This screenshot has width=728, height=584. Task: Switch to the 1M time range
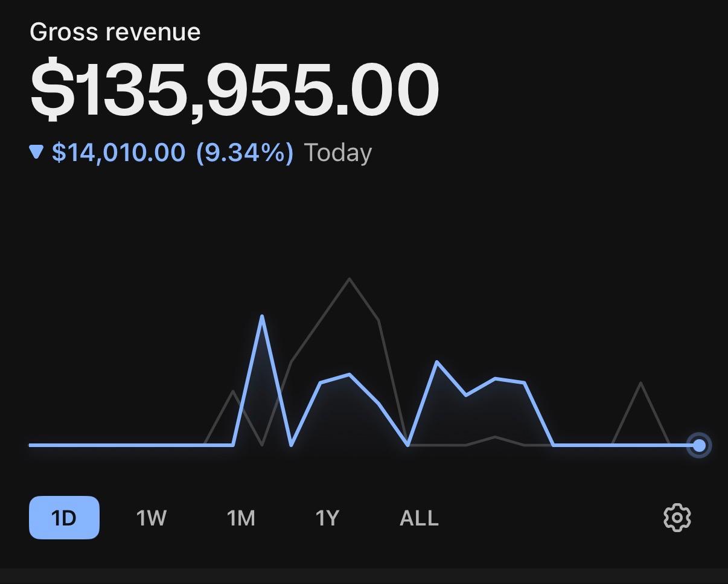tap(241, 518)
